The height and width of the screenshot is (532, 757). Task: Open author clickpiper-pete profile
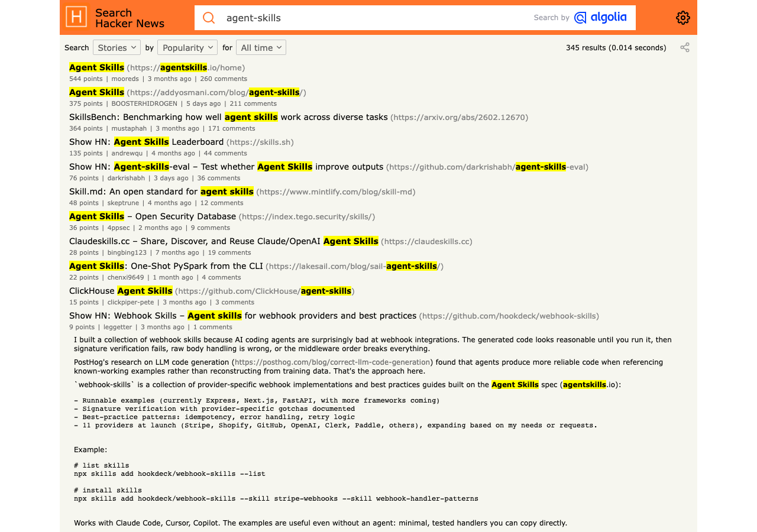click(x=131, y=302)
